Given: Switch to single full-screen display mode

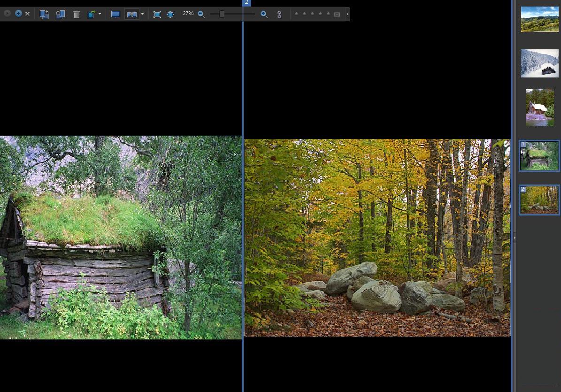Looking at the screenshot, I should [x=115, y=14].
